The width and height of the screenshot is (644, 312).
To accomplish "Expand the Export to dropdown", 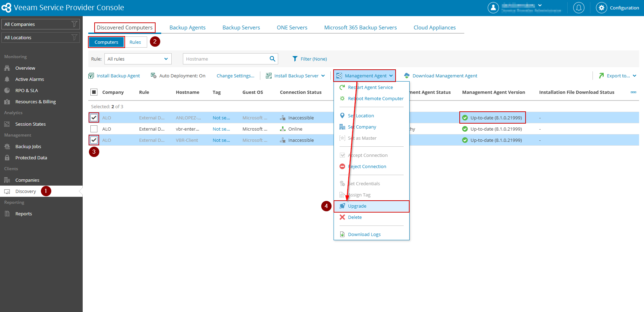I will tap(634, 76).
